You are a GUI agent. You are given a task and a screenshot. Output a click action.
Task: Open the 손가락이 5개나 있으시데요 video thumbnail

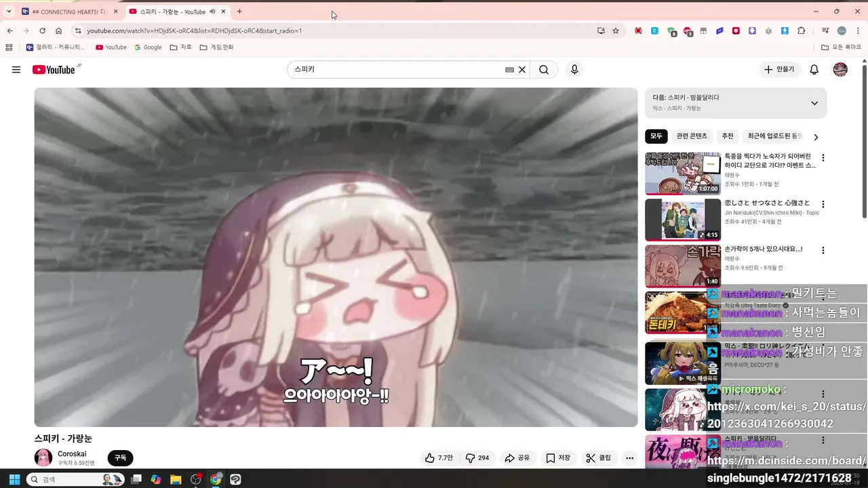(683, 266)
